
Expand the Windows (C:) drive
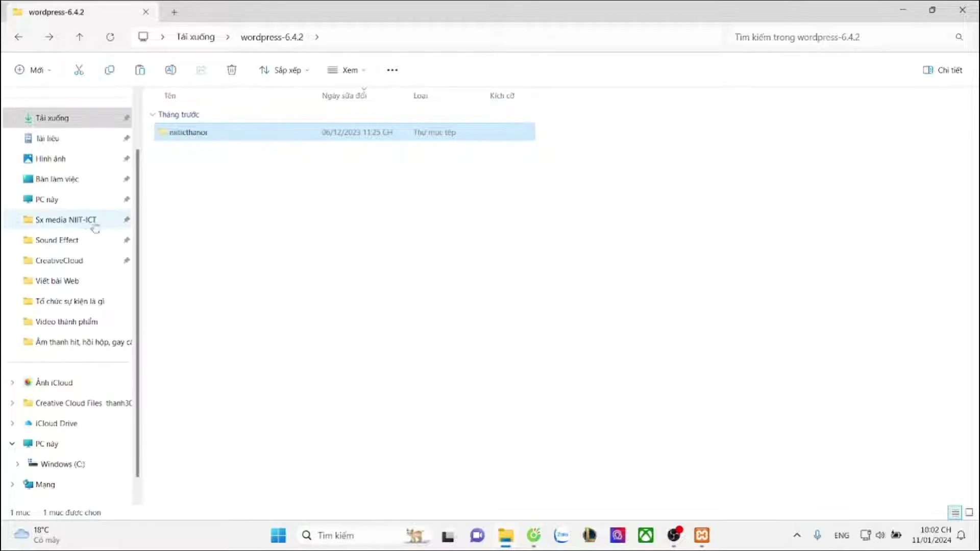click(17, 464)
